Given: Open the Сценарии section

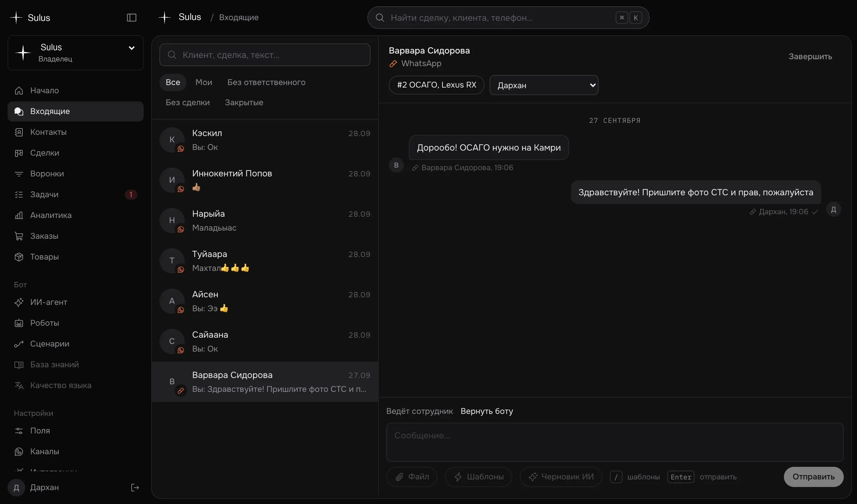Looking at the screenshot, I should click(75, 343).
